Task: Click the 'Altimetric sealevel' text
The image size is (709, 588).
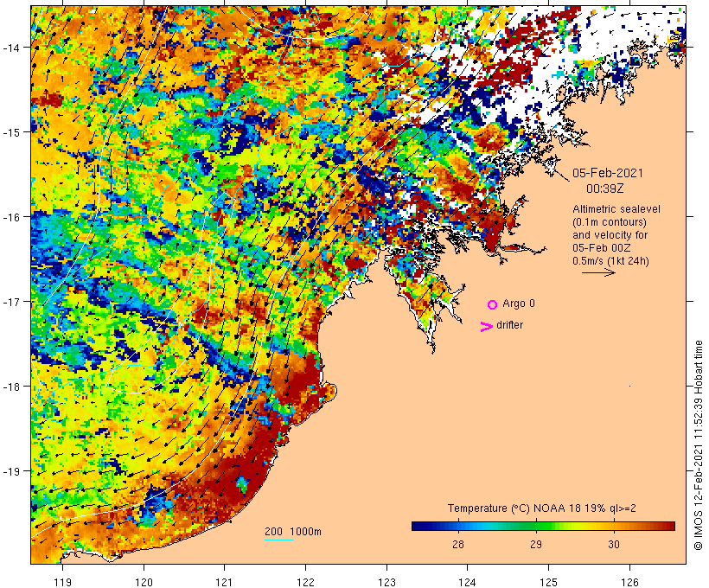Action: 616,209
